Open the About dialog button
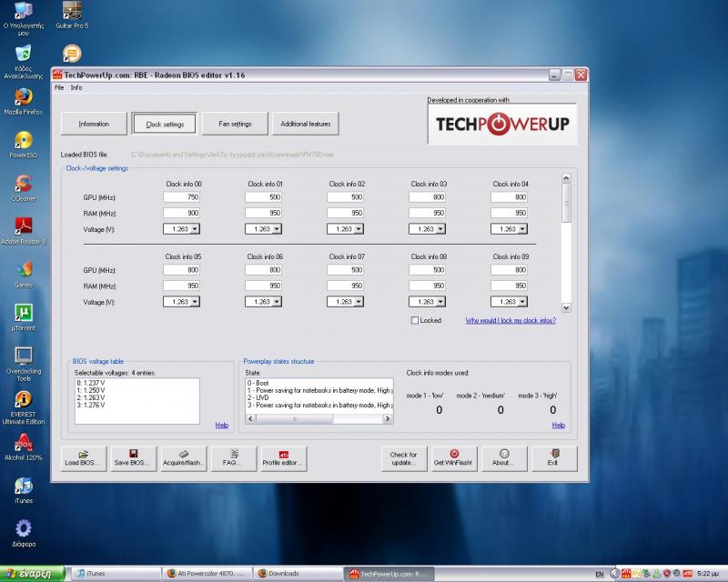This screenshot has height=582, width=728. [x=504, y=458]
